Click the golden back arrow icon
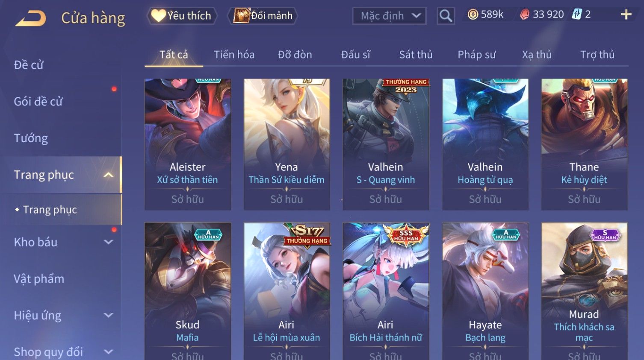644x360 pixels. [30, 18]
